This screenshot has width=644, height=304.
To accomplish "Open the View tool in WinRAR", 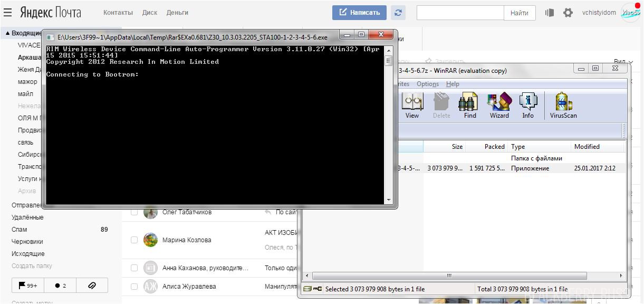I will click(412, 106).
